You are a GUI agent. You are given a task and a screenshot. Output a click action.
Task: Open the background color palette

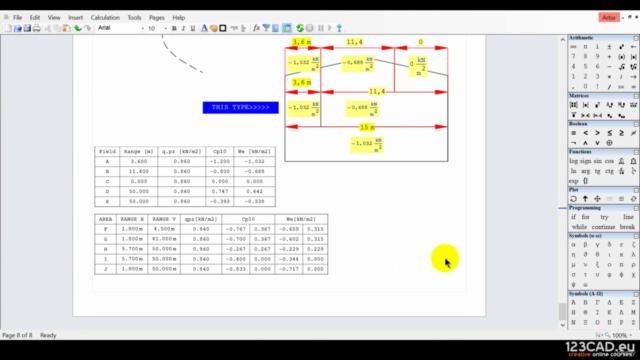point(213,28)
